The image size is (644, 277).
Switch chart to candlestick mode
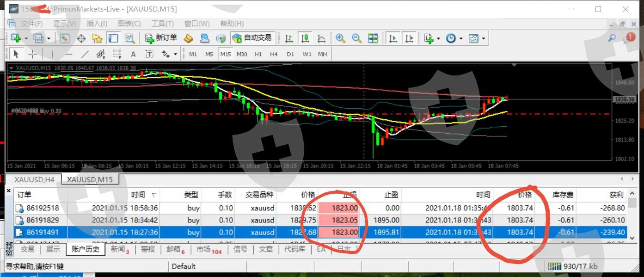[305, 38]
